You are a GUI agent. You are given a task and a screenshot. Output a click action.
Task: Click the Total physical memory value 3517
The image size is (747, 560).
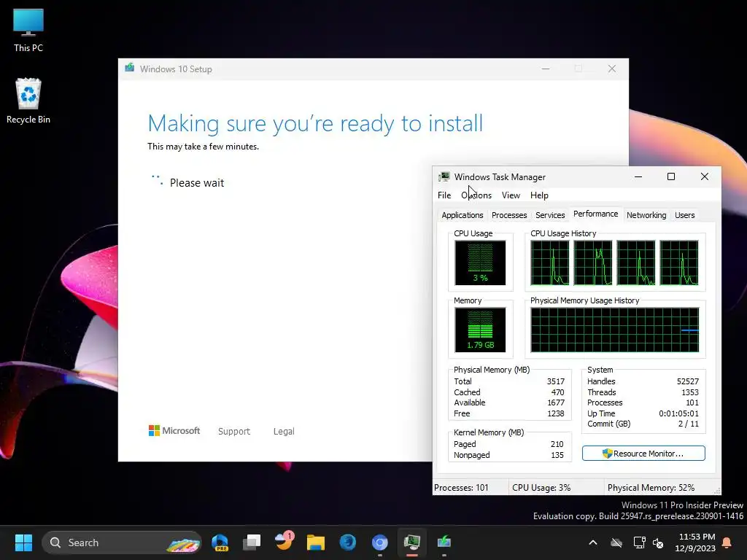point(555,381)
